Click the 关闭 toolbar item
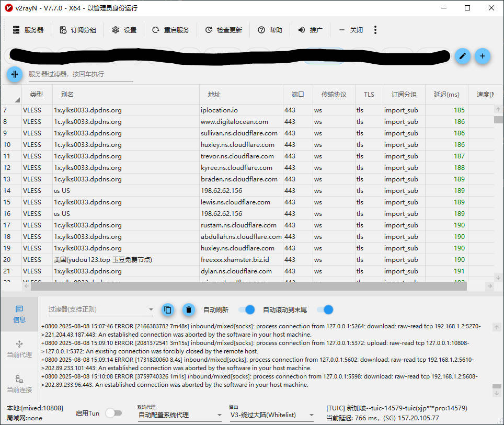 tap(351, 30)
